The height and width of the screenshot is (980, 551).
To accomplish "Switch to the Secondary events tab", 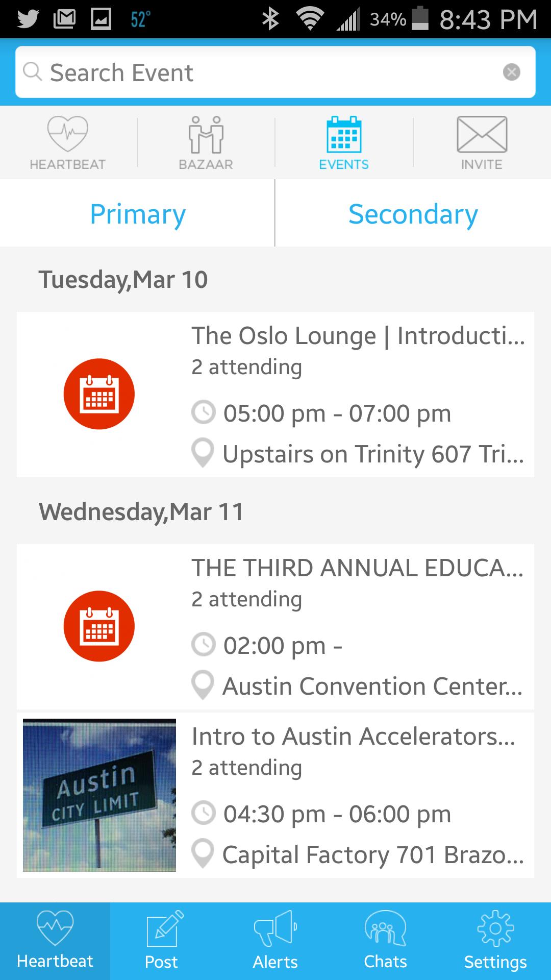I will coord(413,213).
